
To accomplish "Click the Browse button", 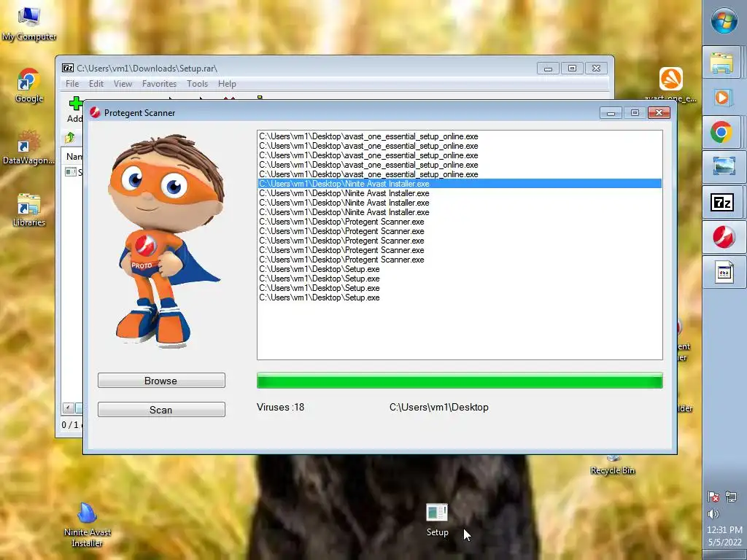I will pyautogui.click(x=161, y=381).
